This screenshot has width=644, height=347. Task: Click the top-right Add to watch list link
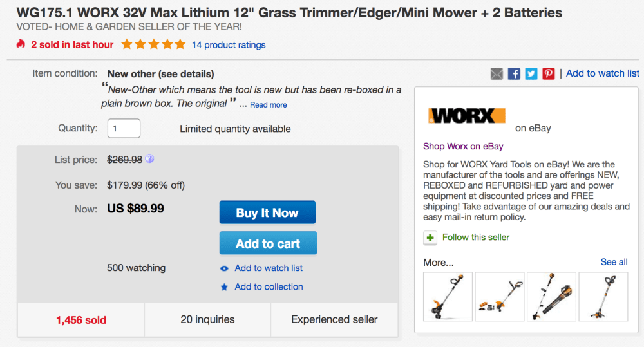click(603, 73)
